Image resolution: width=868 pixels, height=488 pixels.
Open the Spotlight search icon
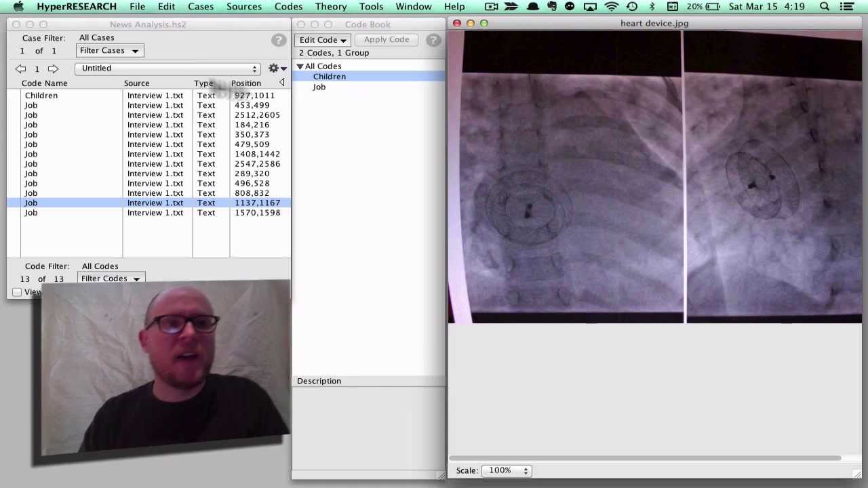[825, 7]
